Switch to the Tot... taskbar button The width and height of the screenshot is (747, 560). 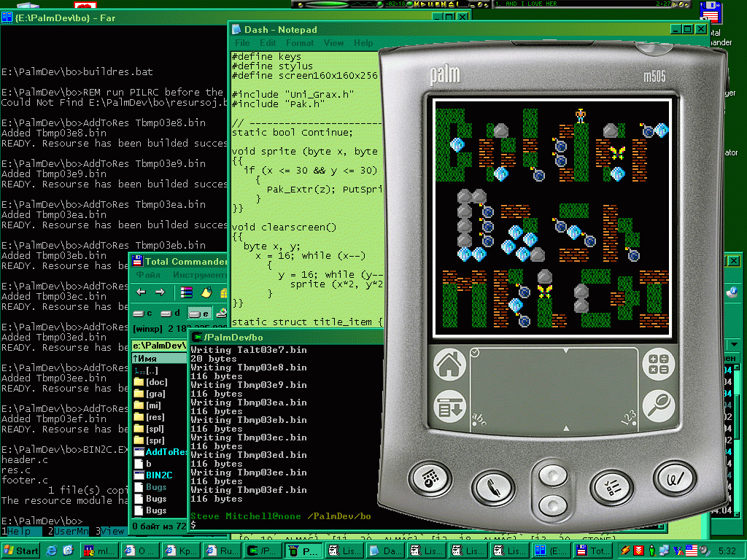(592, 551)
